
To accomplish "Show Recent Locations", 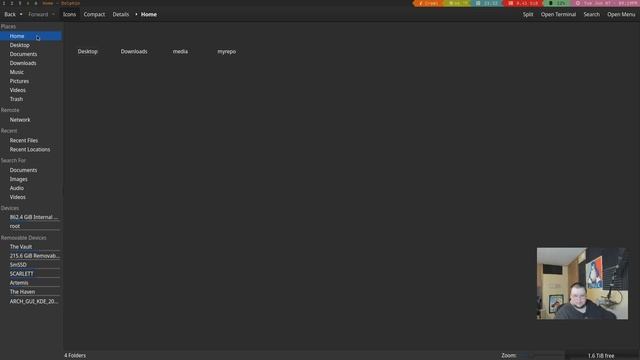I will [31, 149].
